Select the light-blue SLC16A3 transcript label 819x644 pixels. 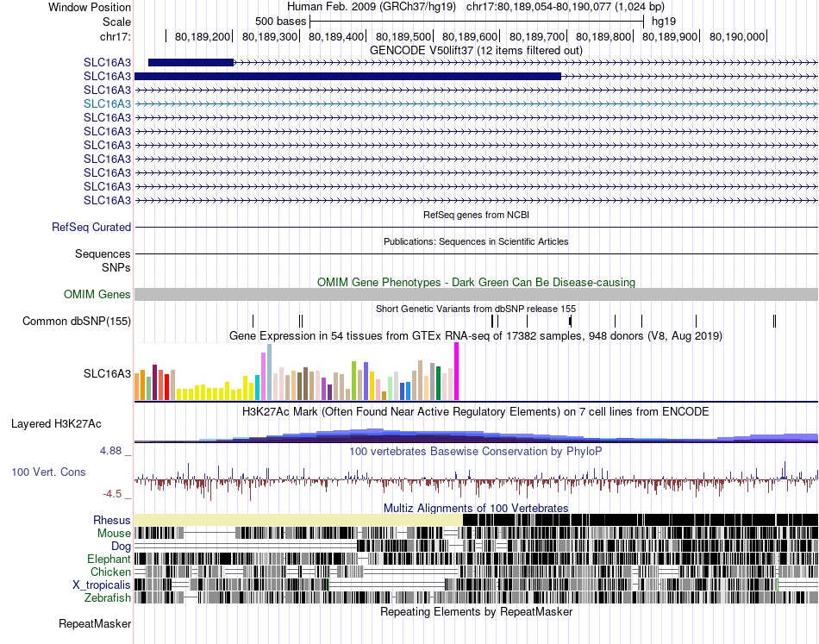[x=107, y=104]
